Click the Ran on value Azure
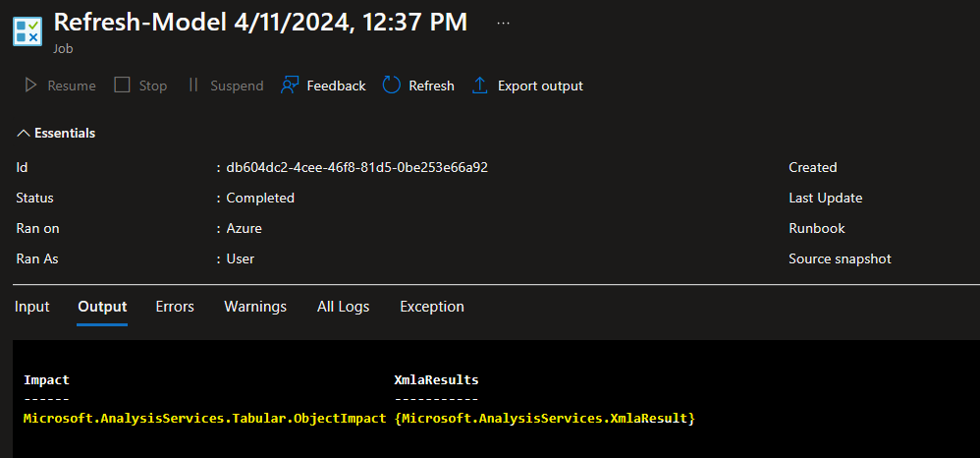 (244, 228)
